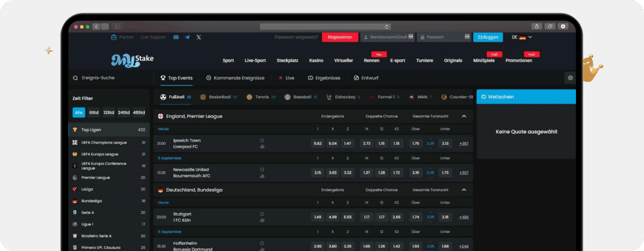
Task: Select the 48Std time filter
Action: point(139,113)
